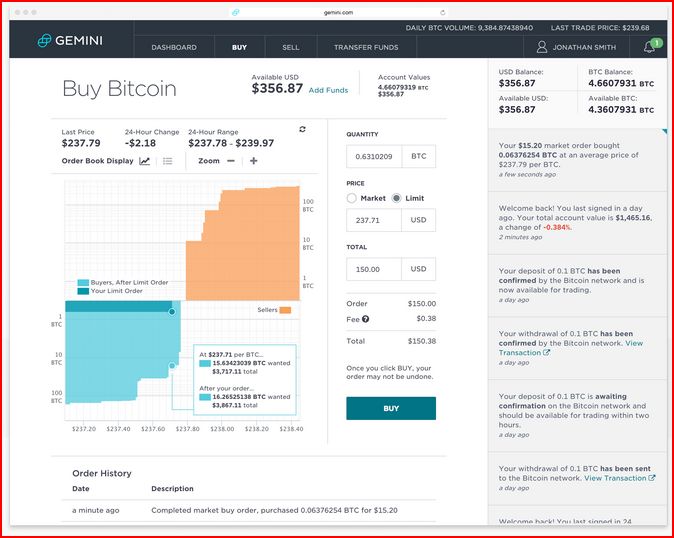Click the gemini.com address bar
Screen dimensions: 674x538
pos(338,12)
